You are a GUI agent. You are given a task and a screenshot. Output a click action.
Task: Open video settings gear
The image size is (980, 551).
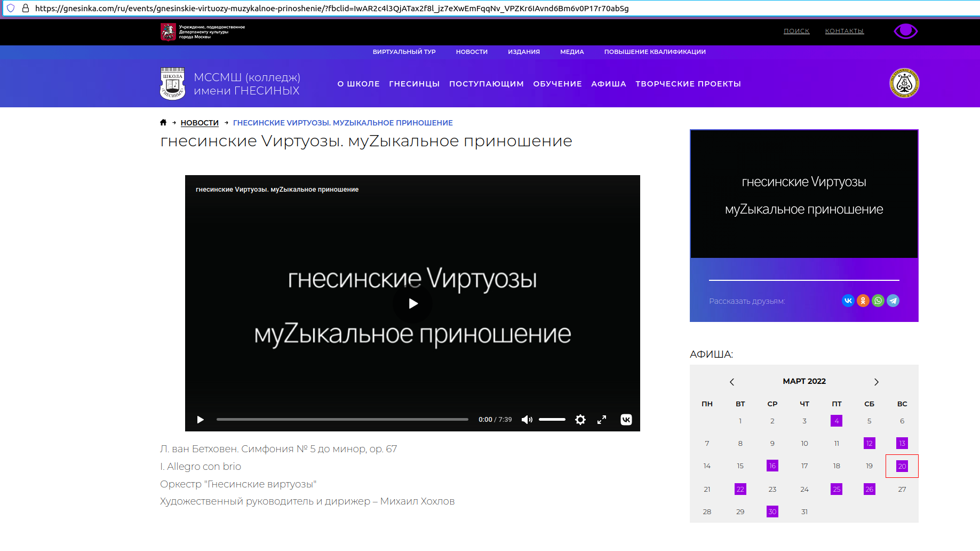(x=580, y=420)
